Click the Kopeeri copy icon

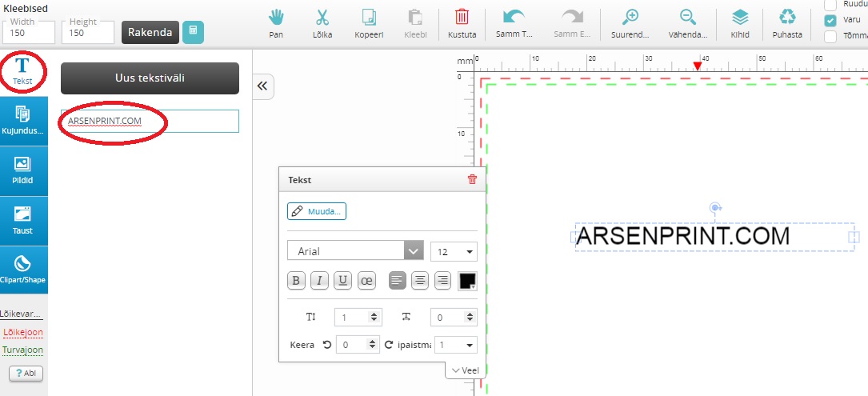pos(369,18)
